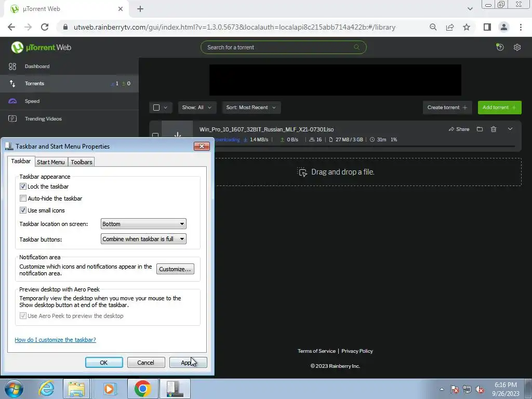Reload the page in Chrome
The width and height of the screenshot is (532, 399).
45,27
